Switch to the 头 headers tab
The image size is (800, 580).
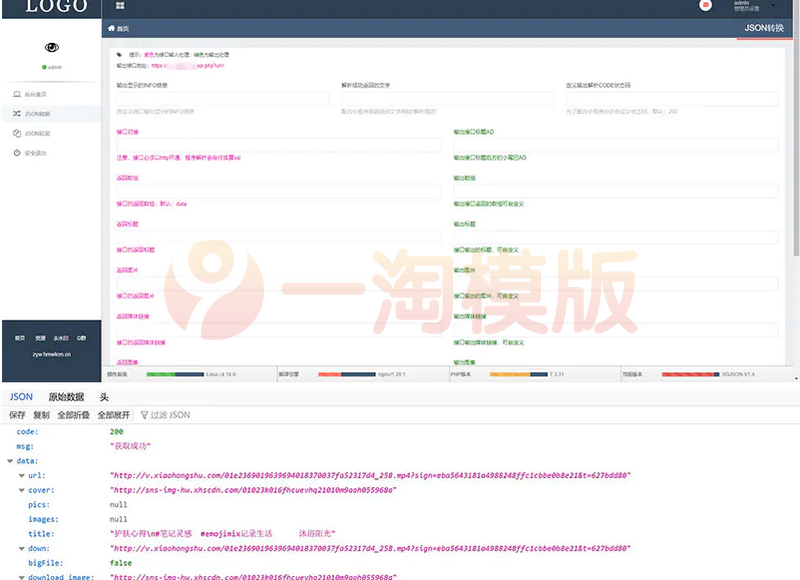tap(104, 397)
